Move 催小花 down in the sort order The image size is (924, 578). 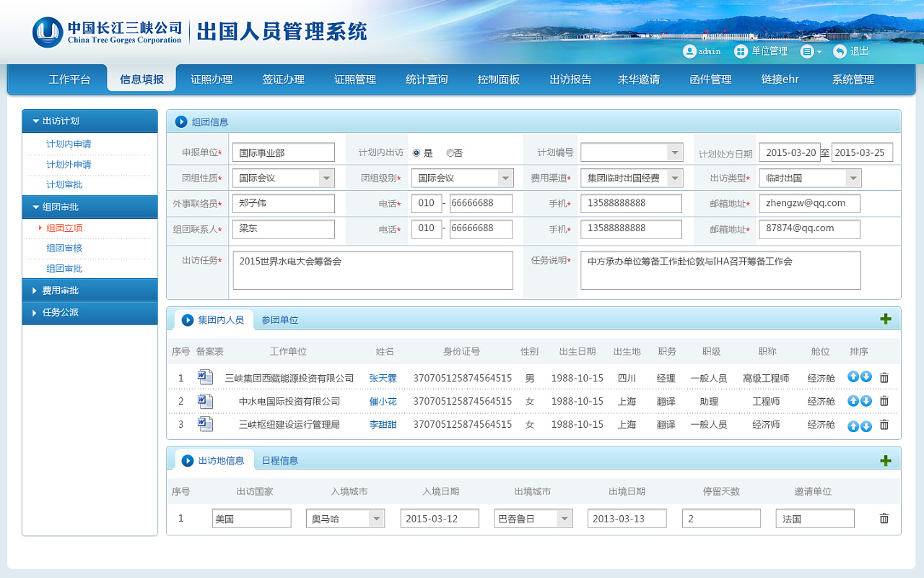(x=865, y=401)
